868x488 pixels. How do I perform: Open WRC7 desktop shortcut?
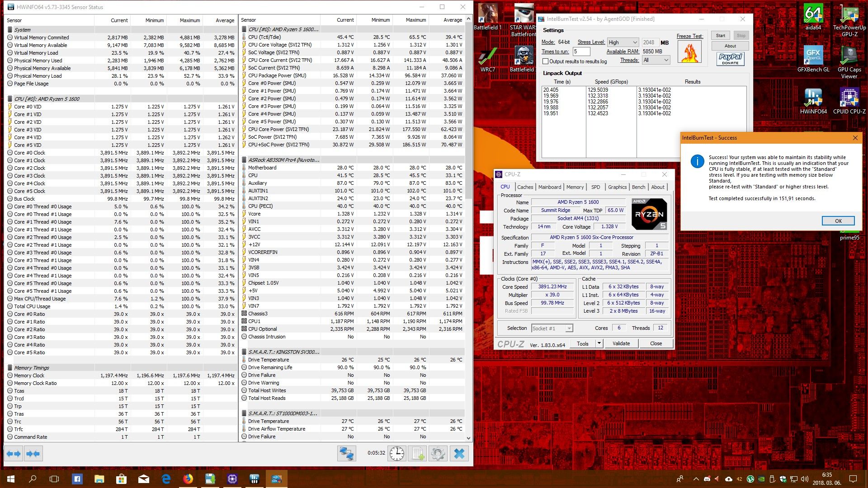[487, 59]
